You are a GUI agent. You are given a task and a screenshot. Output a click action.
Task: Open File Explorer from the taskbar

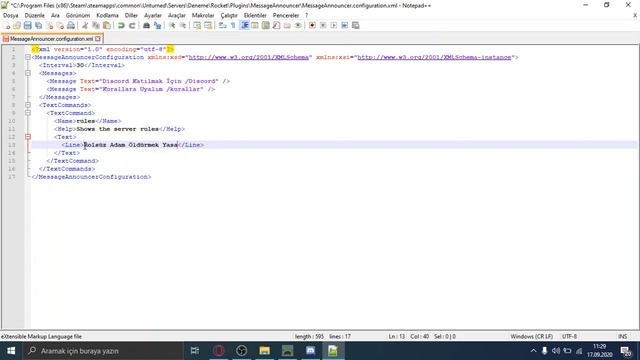coord(264,351)
